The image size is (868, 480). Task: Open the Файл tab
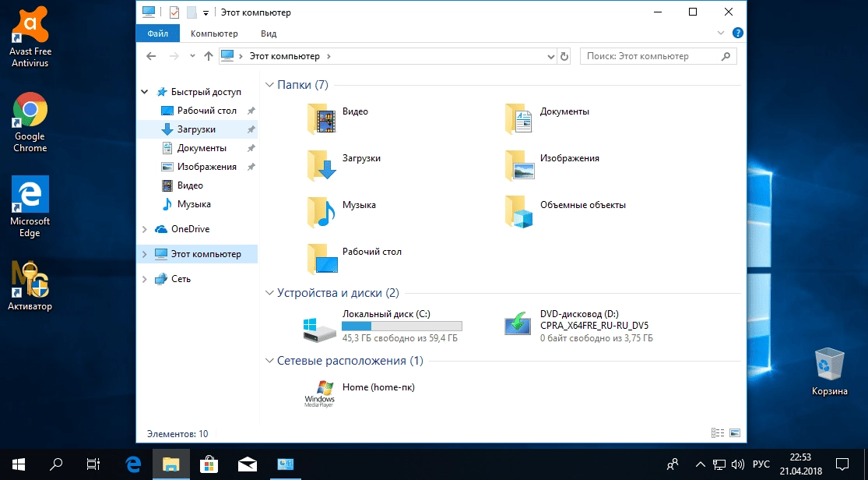point(158,34)
